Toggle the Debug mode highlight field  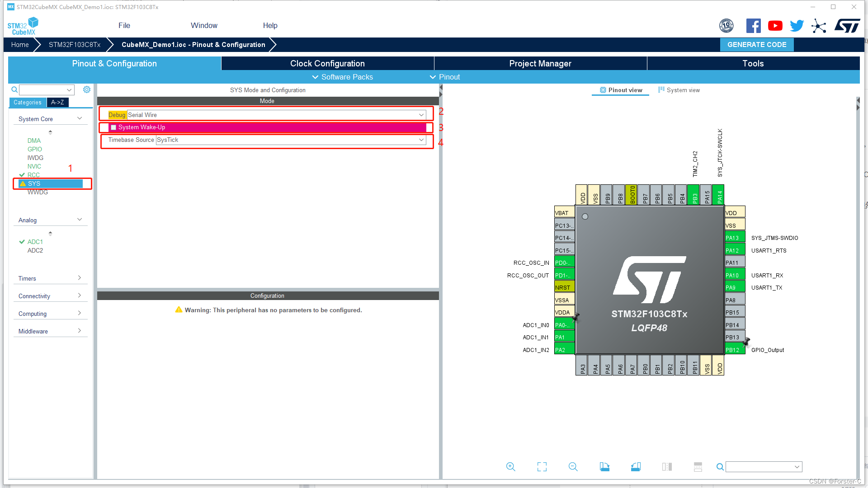tap(117, 115)
